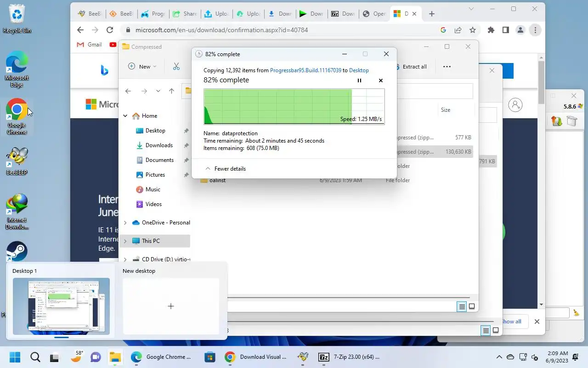The image size is (588, 368).
Task: Open Microsoft Store taskbar icon
Action: (x=210, y=357)
